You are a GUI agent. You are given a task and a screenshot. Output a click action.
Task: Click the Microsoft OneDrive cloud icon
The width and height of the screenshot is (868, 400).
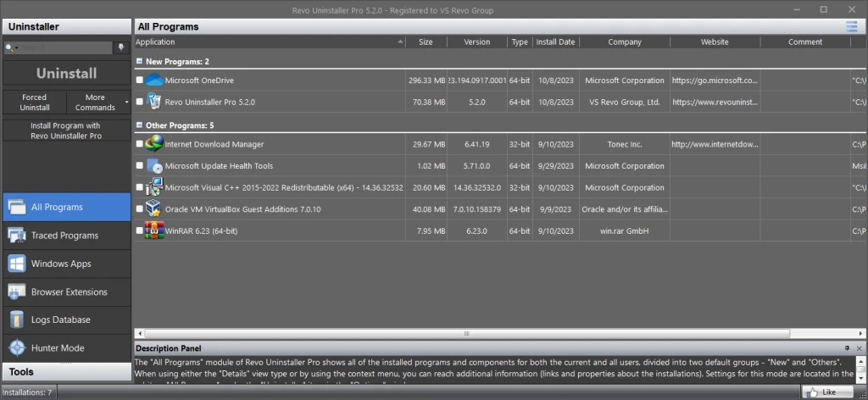[x=154, y=81]
